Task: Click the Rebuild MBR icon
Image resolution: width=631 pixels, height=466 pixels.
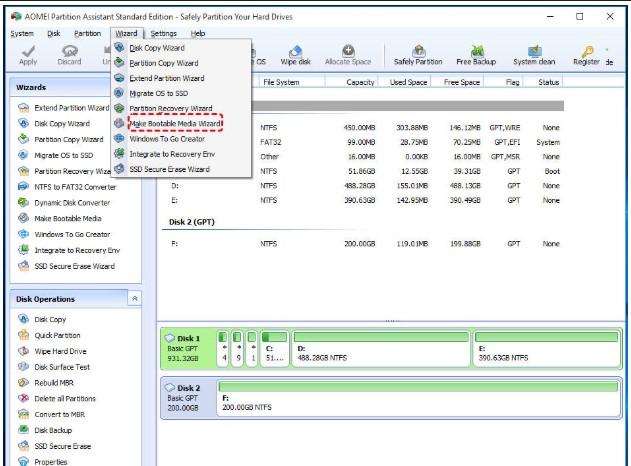Action: 23,383
